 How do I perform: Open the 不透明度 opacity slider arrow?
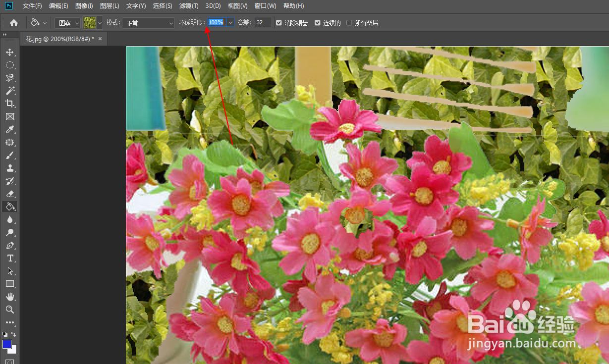(230, 23)
